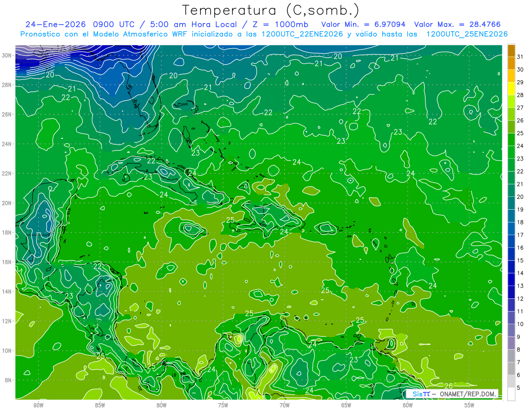
Task: Click the "16N" latitude label
Action: [x=7, y=262]
